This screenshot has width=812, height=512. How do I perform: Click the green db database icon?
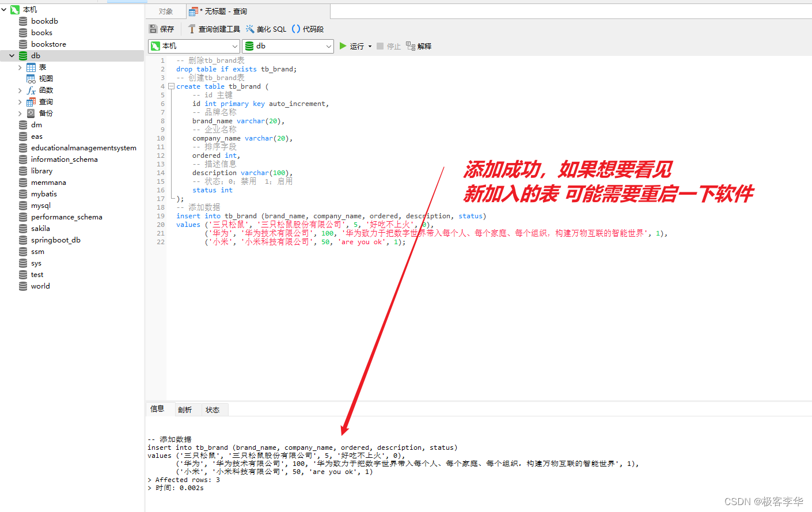tap(23, 56)
